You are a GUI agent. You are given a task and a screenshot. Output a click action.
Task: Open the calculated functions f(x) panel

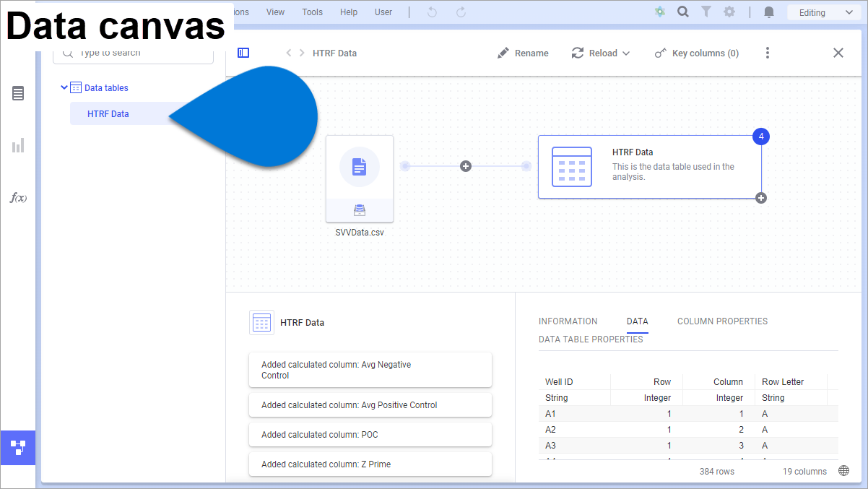17,197
